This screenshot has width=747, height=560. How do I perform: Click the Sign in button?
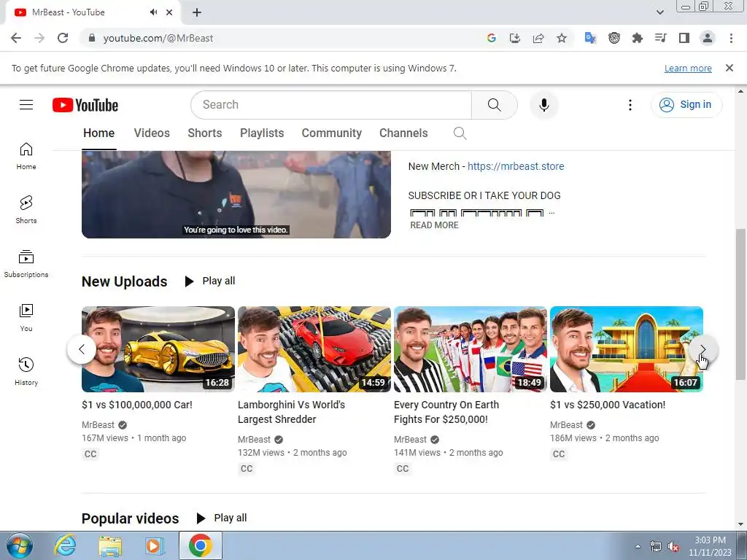686,105
